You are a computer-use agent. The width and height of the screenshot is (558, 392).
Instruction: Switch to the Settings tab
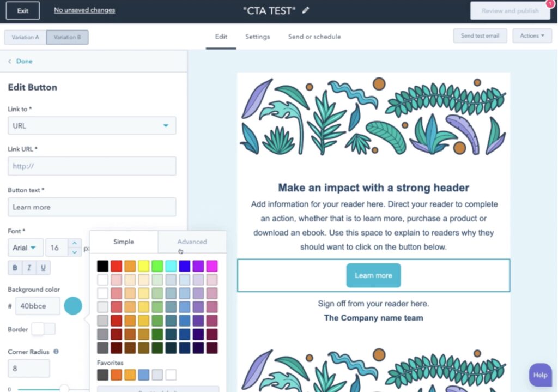[x=257, y=37]
